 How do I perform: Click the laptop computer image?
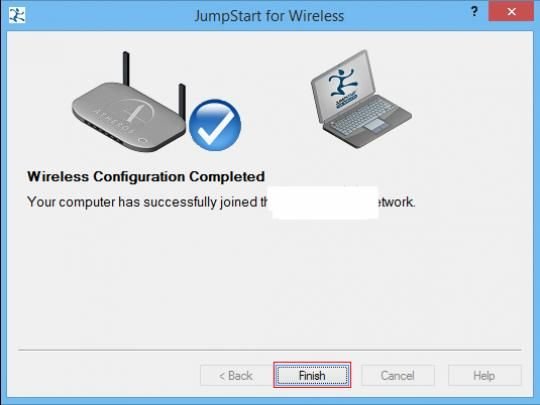(x=361, y=99)
